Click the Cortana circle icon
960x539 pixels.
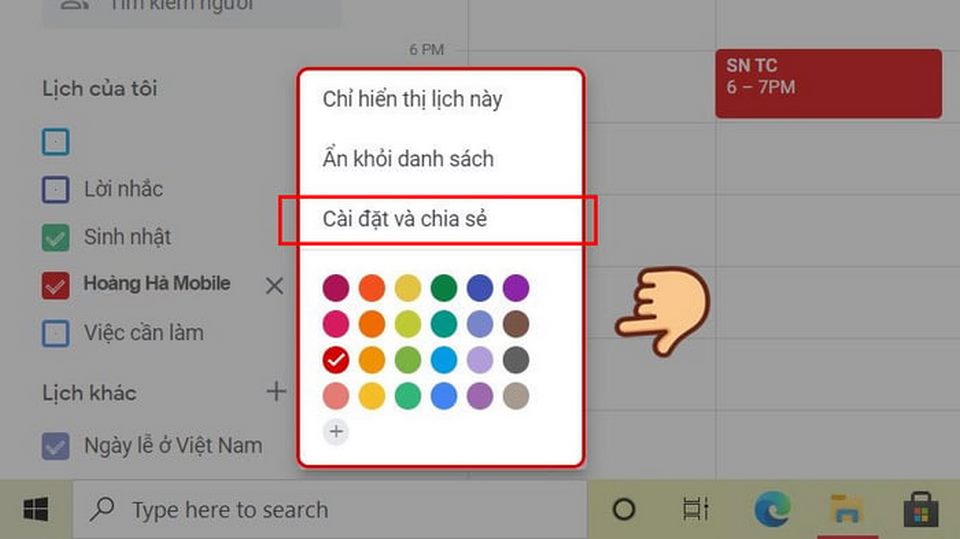[623, 510]
